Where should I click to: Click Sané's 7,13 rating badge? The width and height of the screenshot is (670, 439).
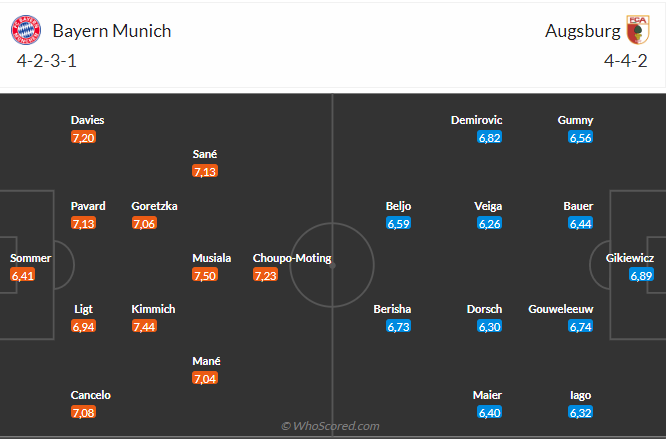click(x=205, y=172)
